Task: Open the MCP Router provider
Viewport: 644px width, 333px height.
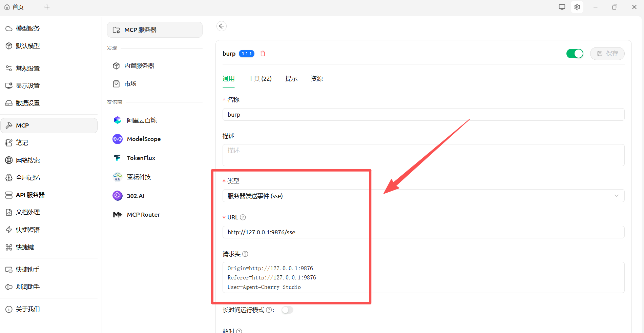Action: tap(143, 215)
